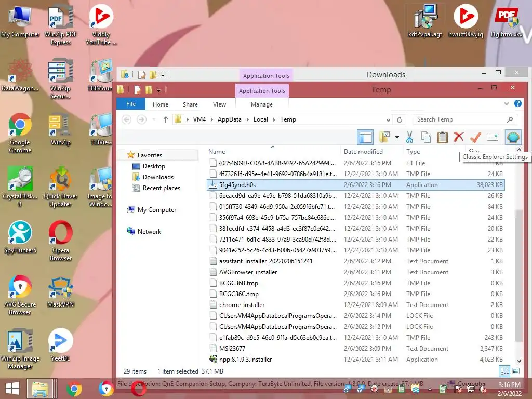Select npp.8.1.9.3.Installer file
Screen dimensions: 532x399
click(355, 359)
